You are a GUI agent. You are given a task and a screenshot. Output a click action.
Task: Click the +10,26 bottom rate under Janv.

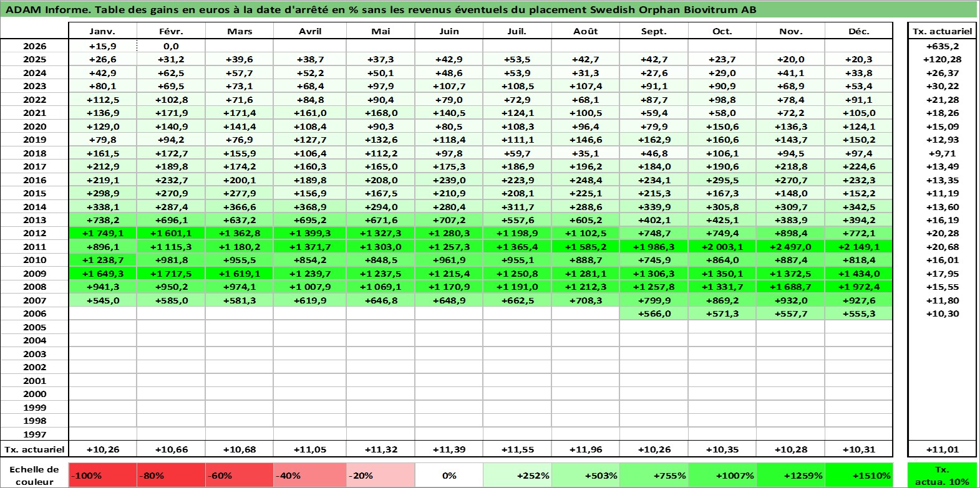(x=102, y=449)
